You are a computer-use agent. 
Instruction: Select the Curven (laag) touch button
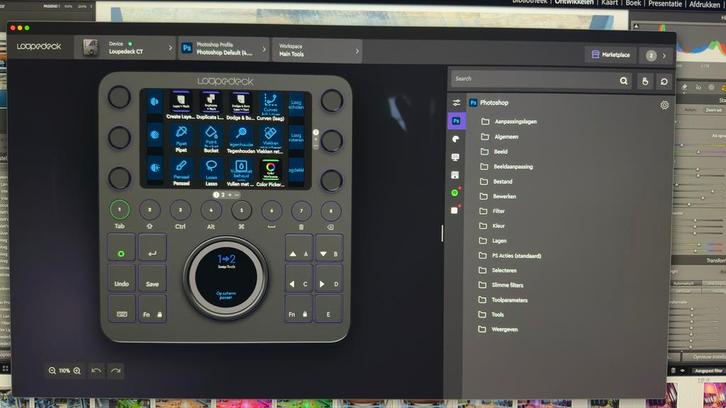(270, 106)
